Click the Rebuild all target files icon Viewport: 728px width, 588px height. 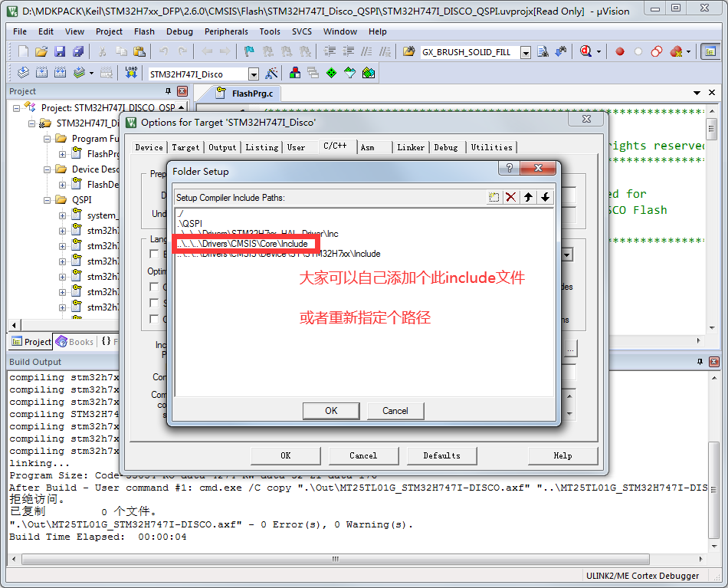pyautogui.click(x=60, y=73)
